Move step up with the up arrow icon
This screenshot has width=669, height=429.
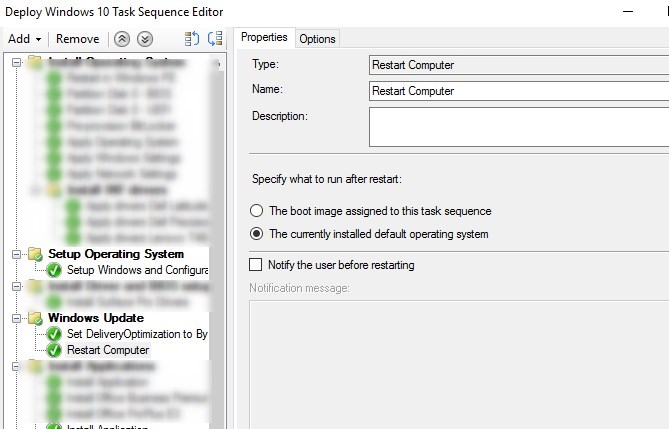click(x=122, y=39)
